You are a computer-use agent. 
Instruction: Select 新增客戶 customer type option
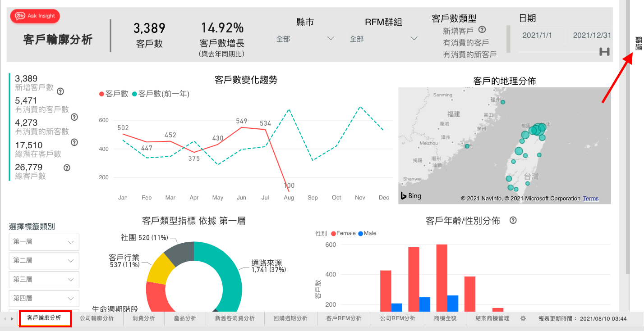click(x=458, y=31)
